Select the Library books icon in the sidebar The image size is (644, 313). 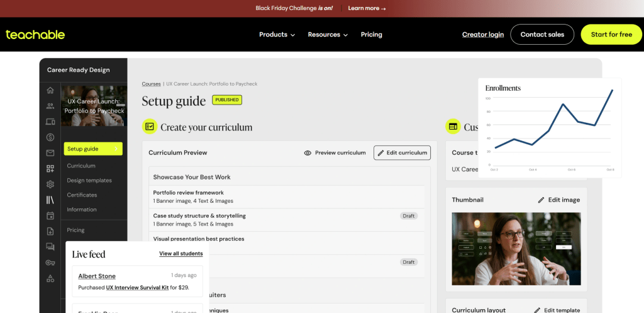50,200
